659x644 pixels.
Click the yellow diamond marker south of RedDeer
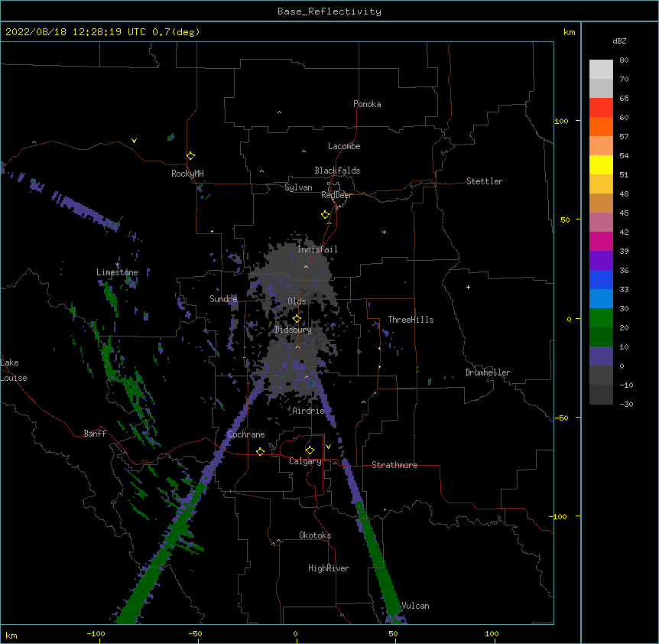pos(326,215)
